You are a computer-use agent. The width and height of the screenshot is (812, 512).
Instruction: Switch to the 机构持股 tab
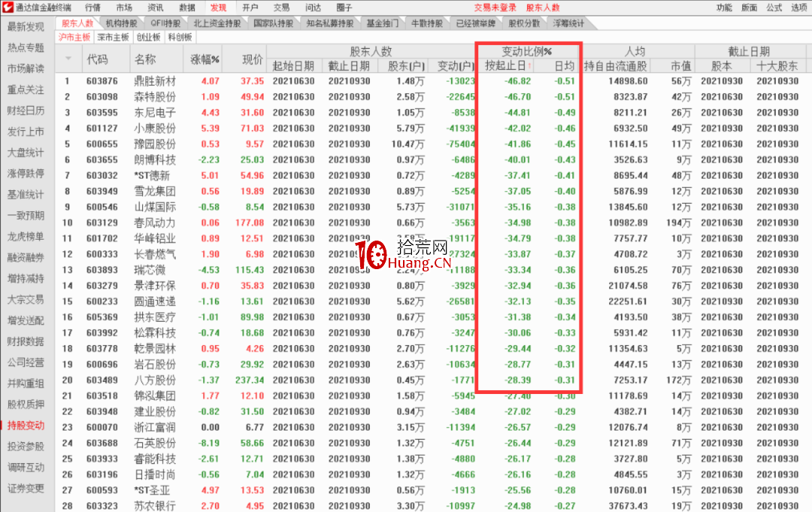(x=121, y=23)
